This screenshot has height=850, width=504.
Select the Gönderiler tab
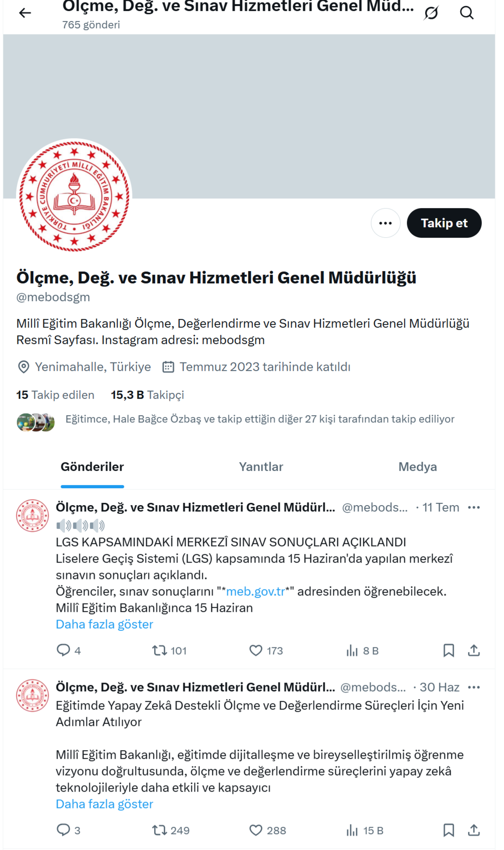coord(92,467)
